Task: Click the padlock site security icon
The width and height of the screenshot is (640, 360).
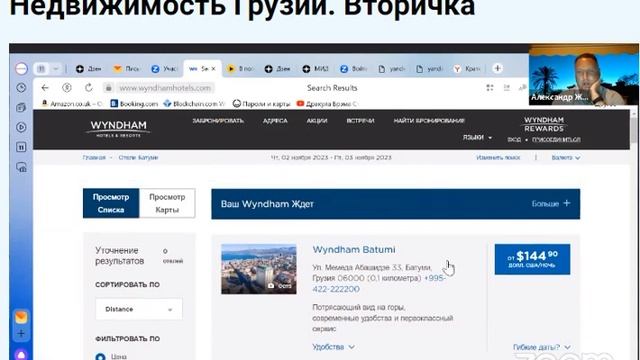Action: pyautogui.click(x=108, y=88)
